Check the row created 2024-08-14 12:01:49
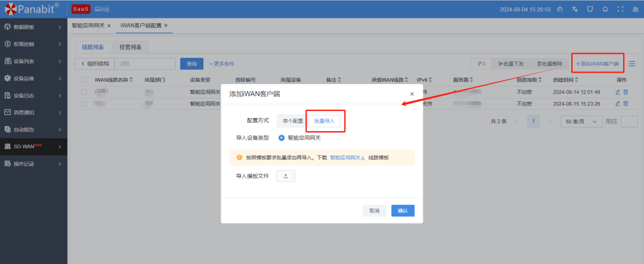The image size is (644, 264). point(84,92)
